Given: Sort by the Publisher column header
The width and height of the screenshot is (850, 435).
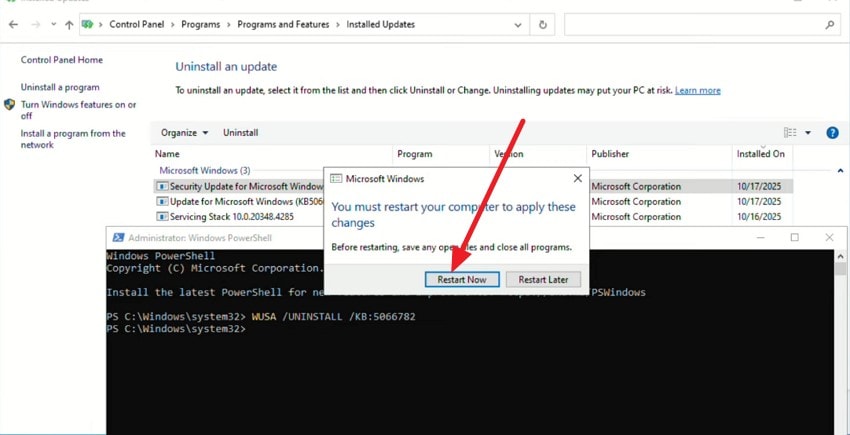Looking at the screenshot, I should [x=659, y=154].
